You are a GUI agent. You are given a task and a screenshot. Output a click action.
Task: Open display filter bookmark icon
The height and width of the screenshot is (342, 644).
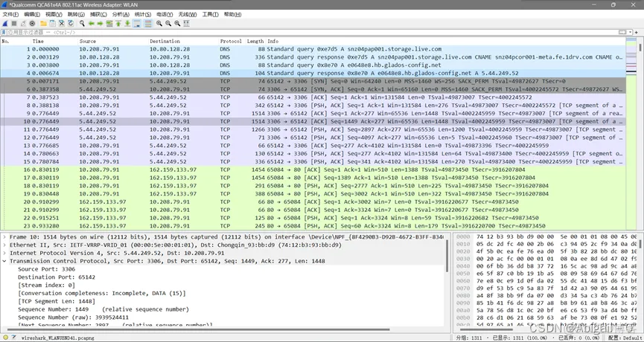4,32
